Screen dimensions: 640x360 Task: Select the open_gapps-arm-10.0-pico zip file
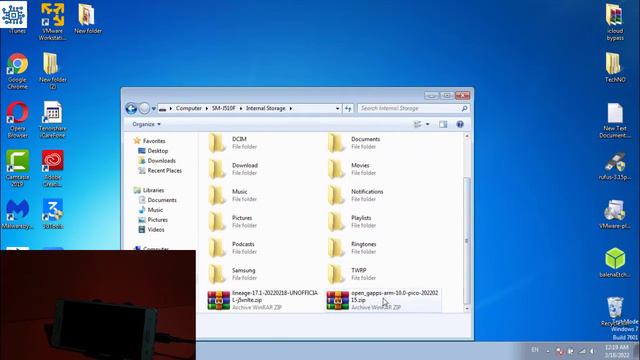pos(383,300)
